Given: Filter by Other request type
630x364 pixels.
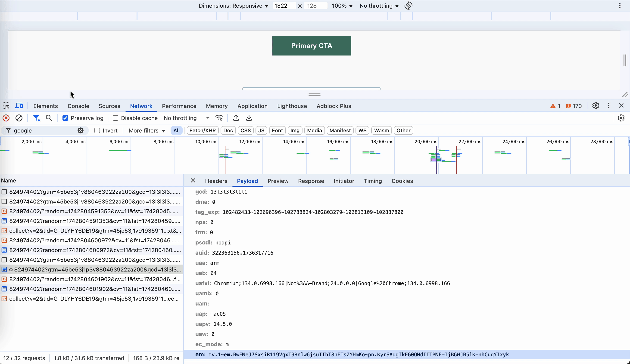Looking at the screenshot, I should pyautogui.click(x=403, y=130).
